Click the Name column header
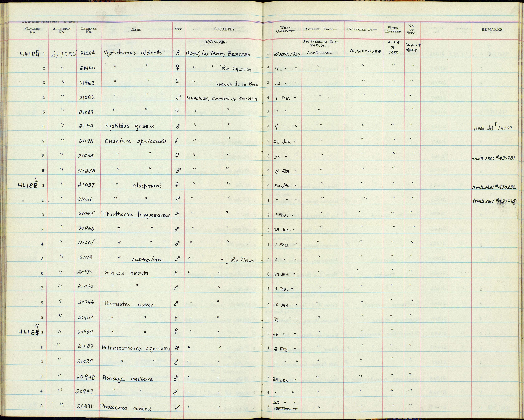Viewport: 524px width, 420px height. pos(136,29)
